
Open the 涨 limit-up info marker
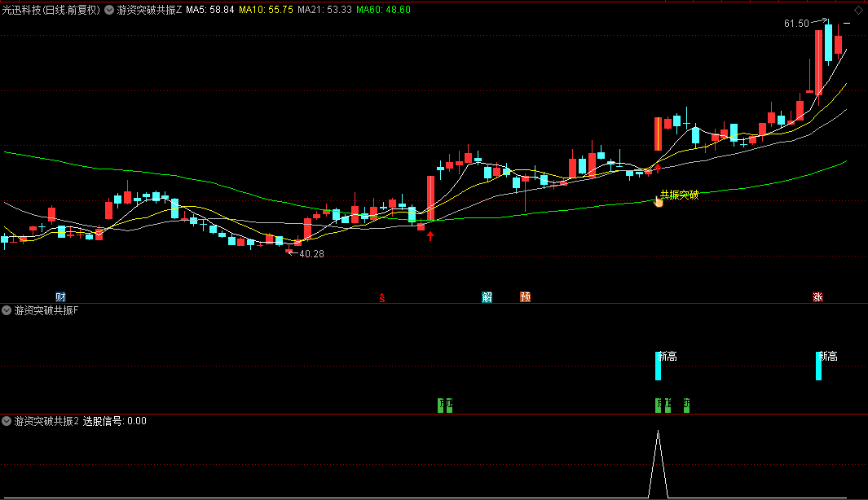pyautogui.click(x=817, y=297)
